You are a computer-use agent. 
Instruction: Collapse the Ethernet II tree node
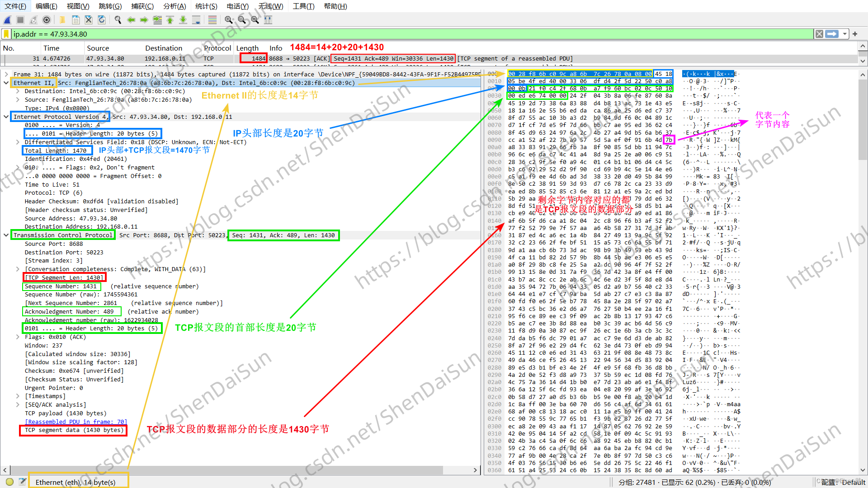click(x=6, y=83)
